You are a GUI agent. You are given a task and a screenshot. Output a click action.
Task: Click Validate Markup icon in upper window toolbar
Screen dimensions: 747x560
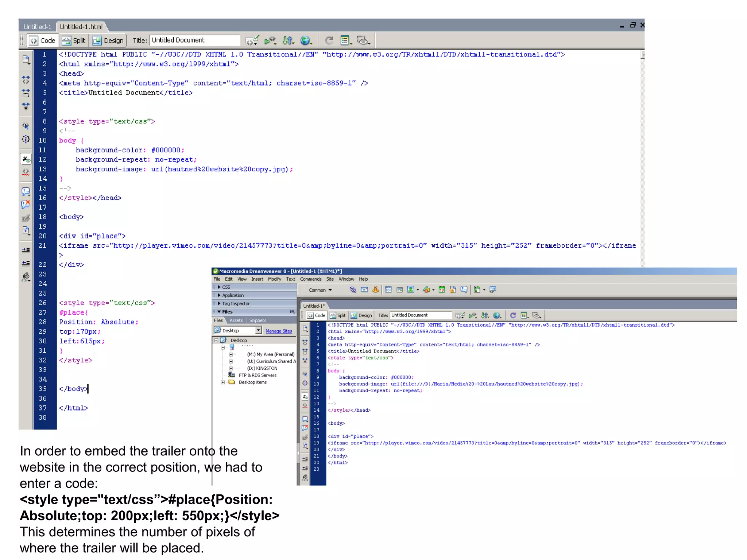[270, 40]
